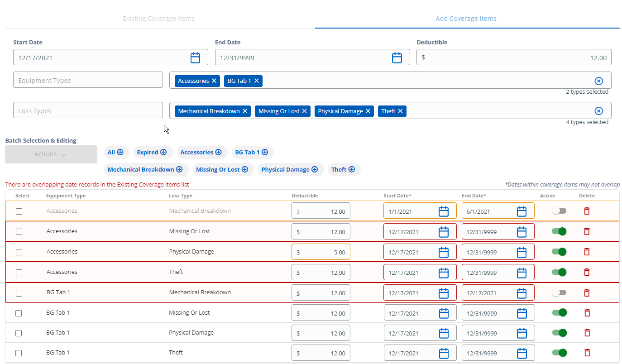Batch select BG Tab 1 items
This screenshot has width=622, height=364.
coord(252,153)
